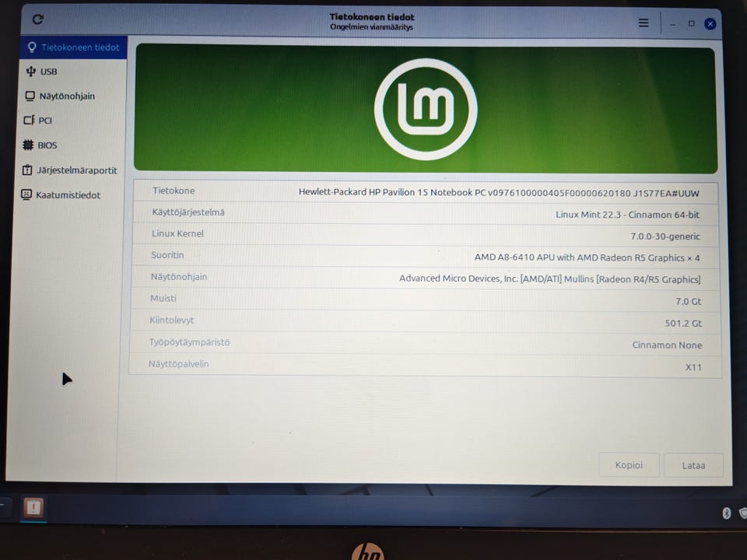The width and height of the screenshot is (747, 560).
Task: Click the Näytönohjain row label in the table
Action: (x=179, y=277)
